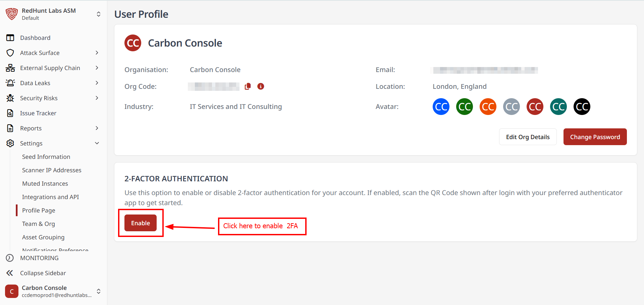Screen dimensions: 644x305
Task: Click the RedHunt Labs shield logo
Action: pos(12,14)
